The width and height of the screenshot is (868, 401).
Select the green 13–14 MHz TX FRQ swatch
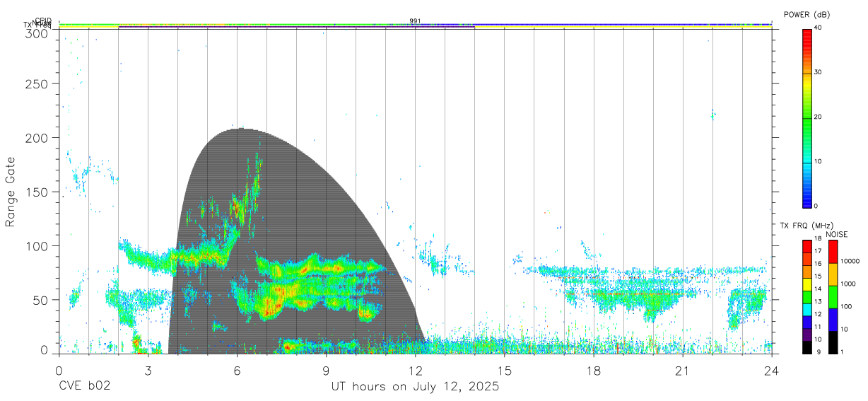807,297
